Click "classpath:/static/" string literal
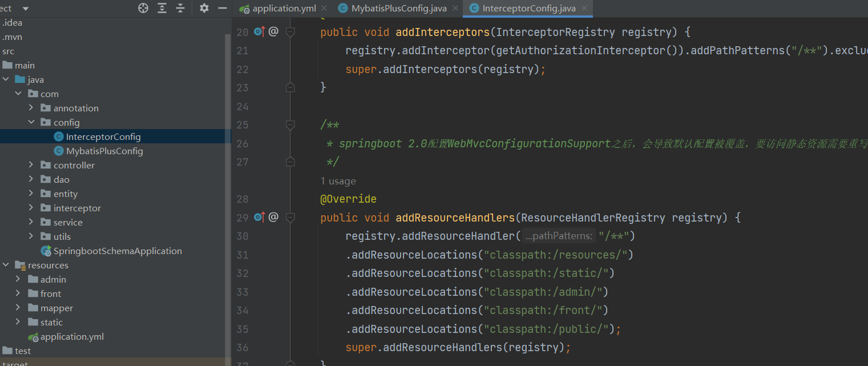Screen dimensions: 868x366 point(546,273)
